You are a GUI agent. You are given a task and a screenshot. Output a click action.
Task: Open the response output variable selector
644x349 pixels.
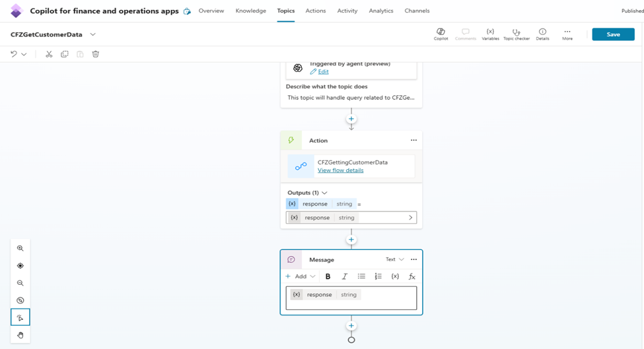pos(351,217)
